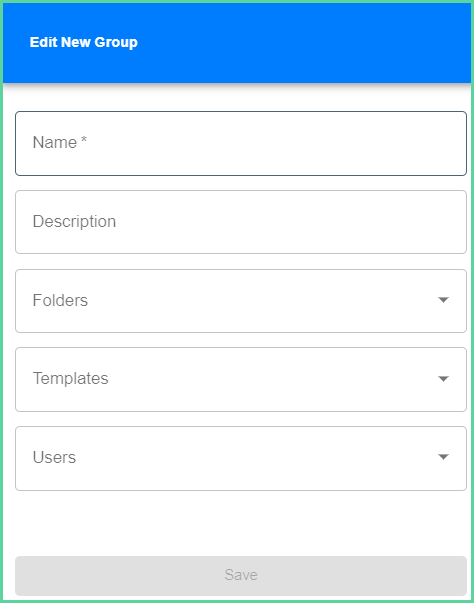Expand the Templates combo box
The height and width of the screenshot is (603, 474).
[x=241, y=379]
